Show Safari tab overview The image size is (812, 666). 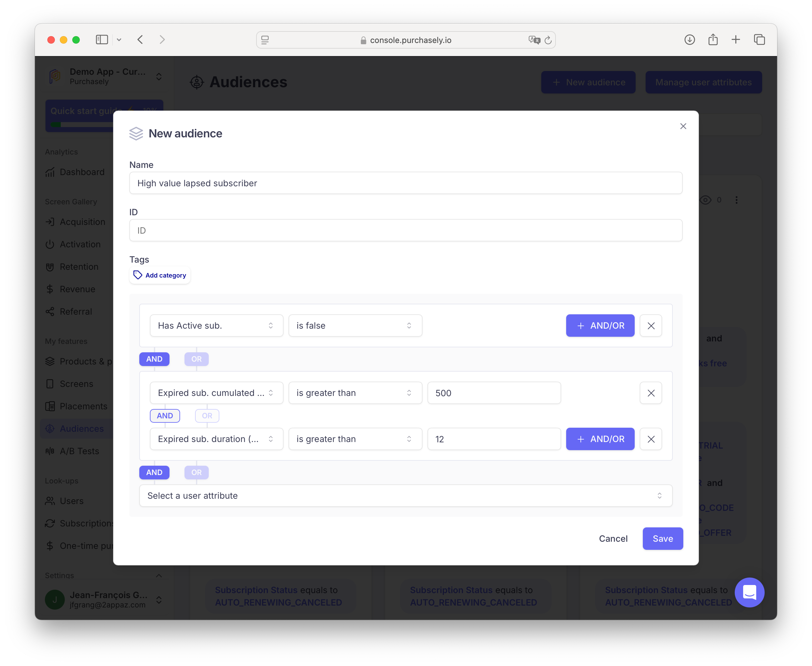(x=759, y=40)
